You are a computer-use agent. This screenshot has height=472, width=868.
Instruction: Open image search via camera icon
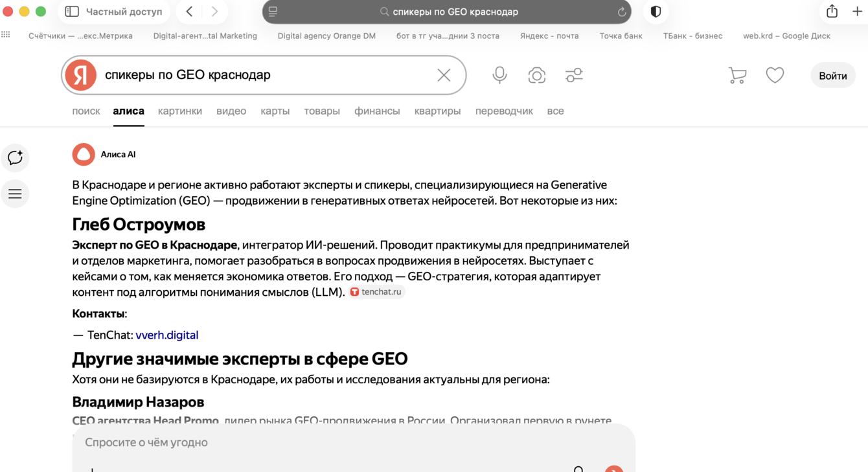pyautogui.click(x=536, y=75)
